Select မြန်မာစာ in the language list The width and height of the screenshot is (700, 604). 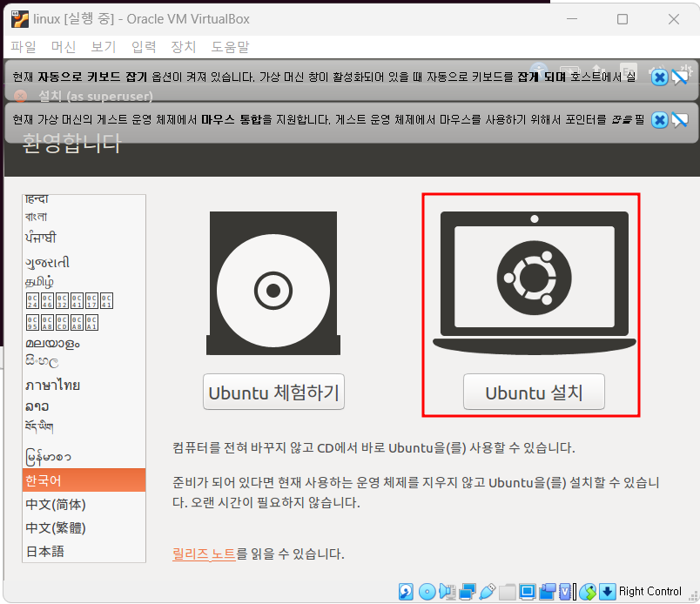pos(84,456)
